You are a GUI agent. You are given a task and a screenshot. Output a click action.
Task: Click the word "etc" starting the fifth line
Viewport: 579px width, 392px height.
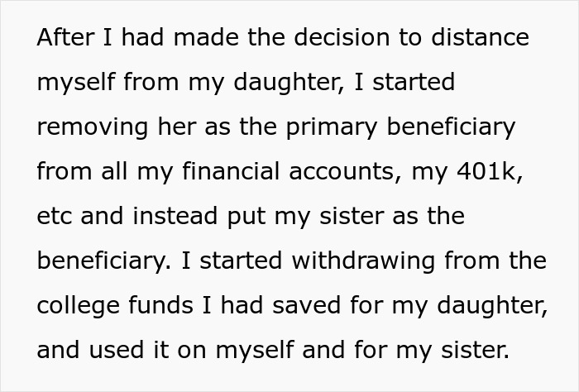pos(55,217)
